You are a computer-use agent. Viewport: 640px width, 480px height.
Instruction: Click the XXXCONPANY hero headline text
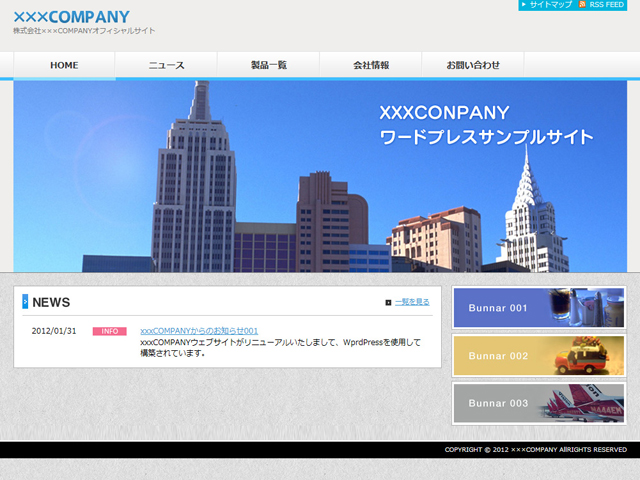click(444, 112)
